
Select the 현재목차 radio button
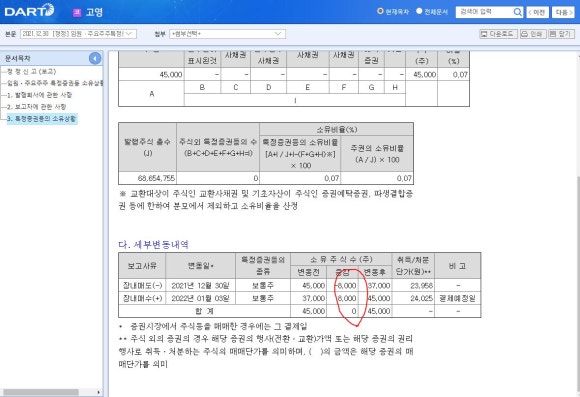(x=380, y=11)
